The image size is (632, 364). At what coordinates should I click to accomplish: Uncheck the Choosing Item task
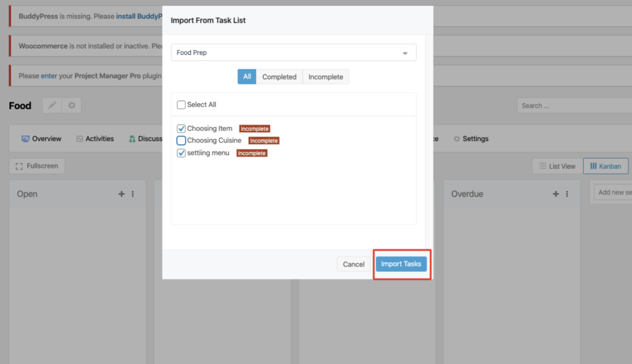[x=181, y=128]
